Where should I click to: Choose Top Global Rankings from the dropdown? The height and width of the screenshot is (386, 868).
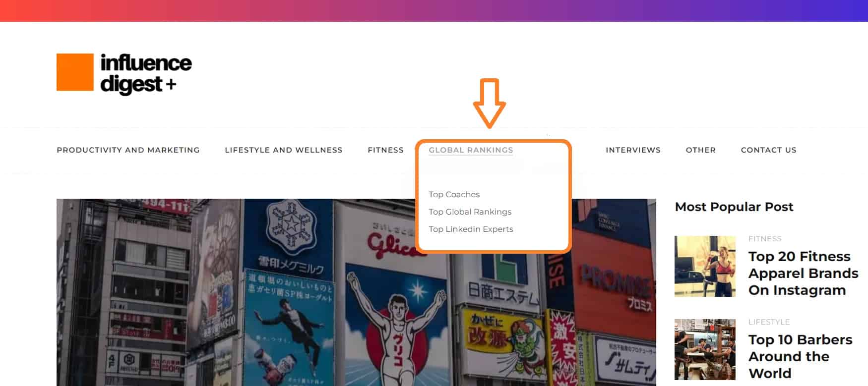[x=470, y=212]
